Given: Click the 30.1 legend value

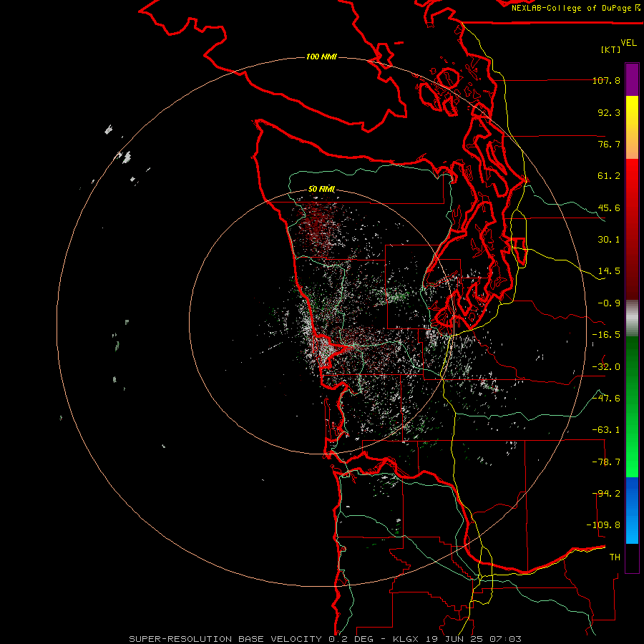Looking at the screenshot, I should pyautogui.click(x=609, y=240).
